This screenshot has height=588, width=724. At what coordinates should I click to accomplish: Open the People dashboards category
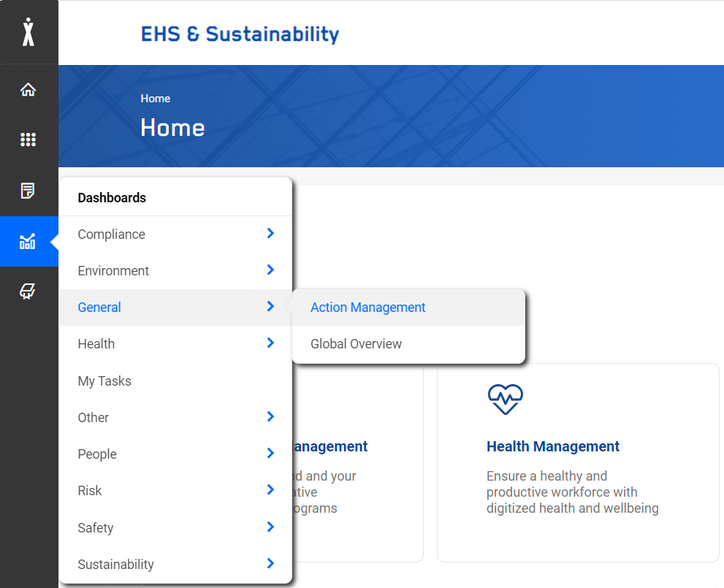97,454
